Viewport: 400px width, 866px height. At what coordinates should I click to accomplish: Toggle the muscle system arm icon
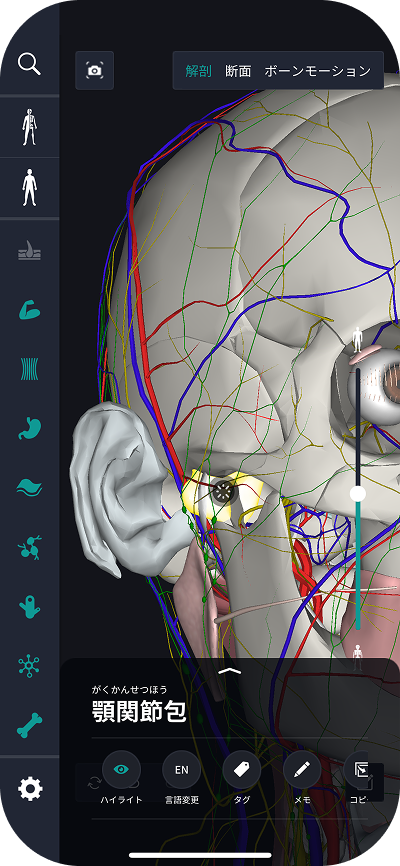point(29,310)
